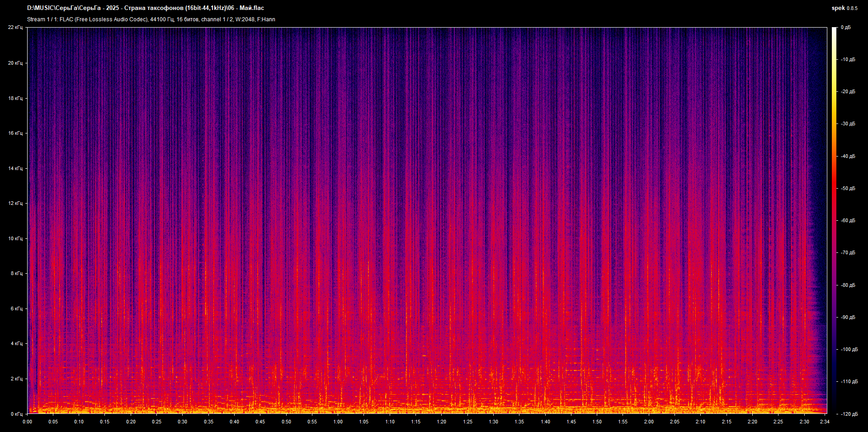Click the -20 дБ level scale label
Screen dimensions: 868x432
click(848, 92)
